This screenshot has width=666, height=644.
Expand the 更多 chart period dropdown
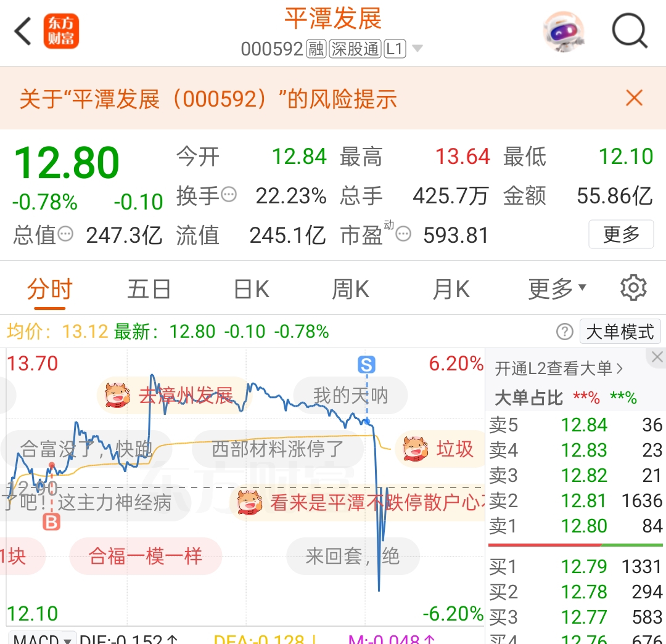tap(557, 290)
